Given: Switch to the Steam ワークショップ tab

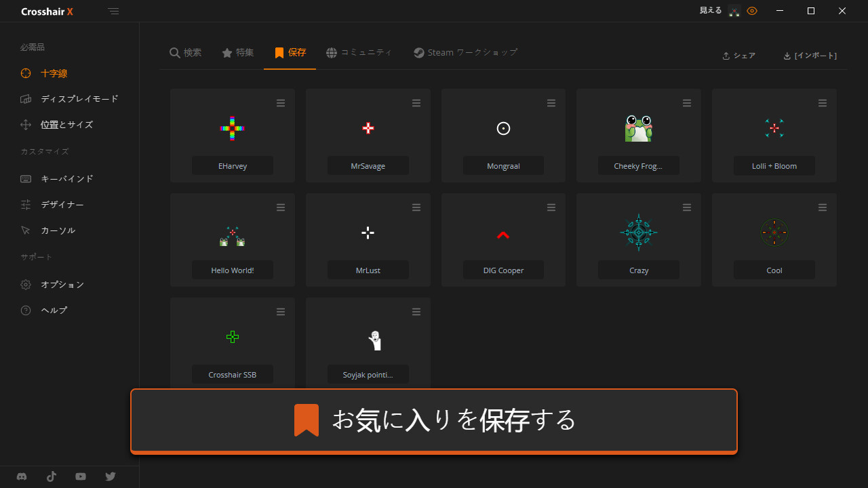Looking at the screenshot, I should pos(465,53).
